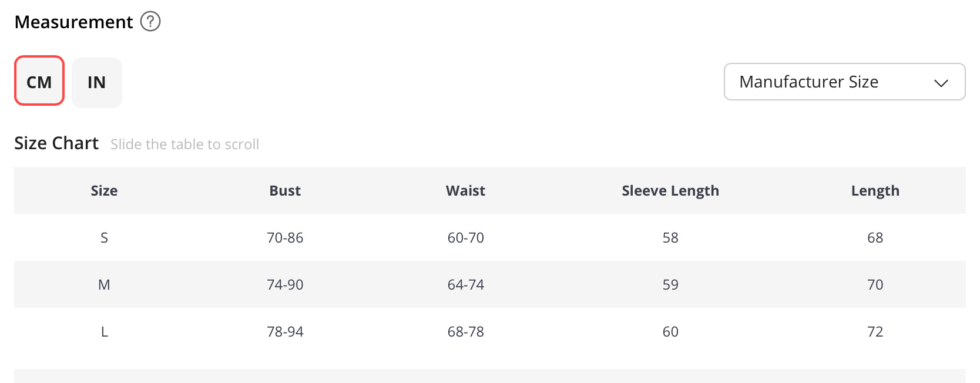
Task: Click sleeve length value 60 for size L
Action: pyautogui.click(x=670, y=332)
